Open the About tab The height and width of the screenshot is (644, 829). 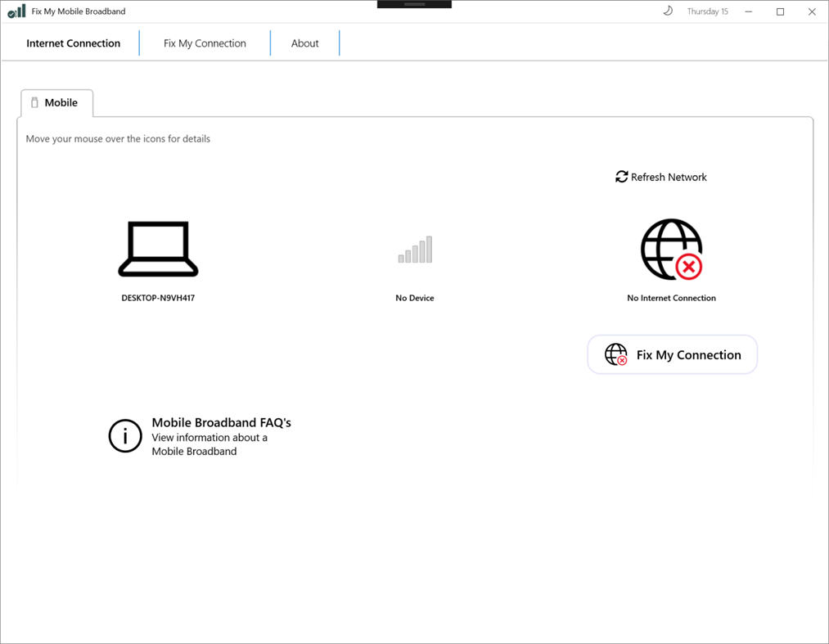(304, 43)
